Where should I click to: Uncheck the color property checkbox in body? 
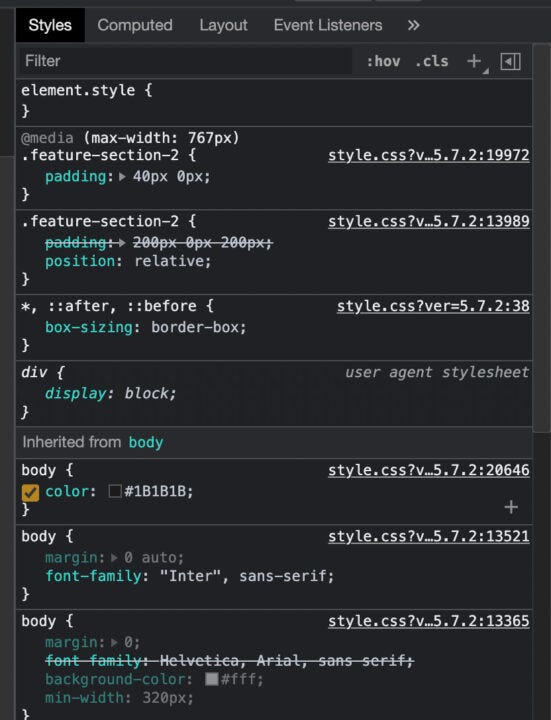tap(30, 493)
